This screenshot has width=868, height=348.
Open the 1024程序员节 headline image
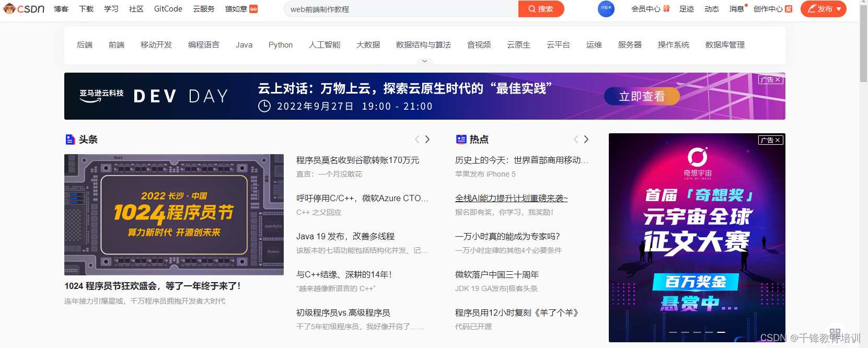pyautogui.click(x=174, y=215)
